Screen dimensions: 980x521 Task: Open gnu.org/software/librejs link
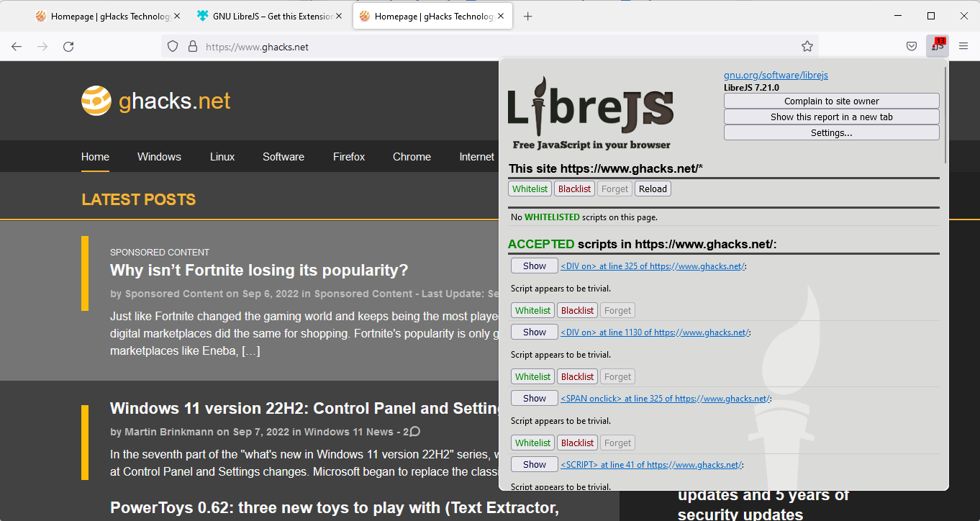776,75
